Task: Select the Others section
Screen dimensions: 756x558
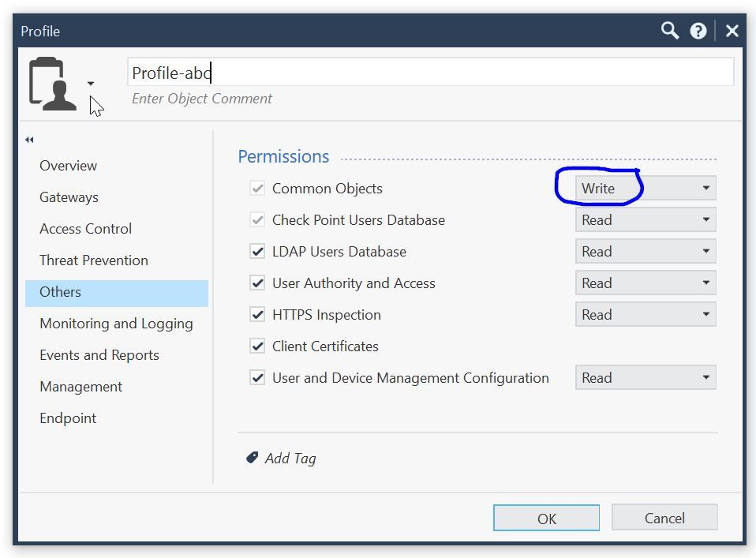Action: tap(117, 293)
